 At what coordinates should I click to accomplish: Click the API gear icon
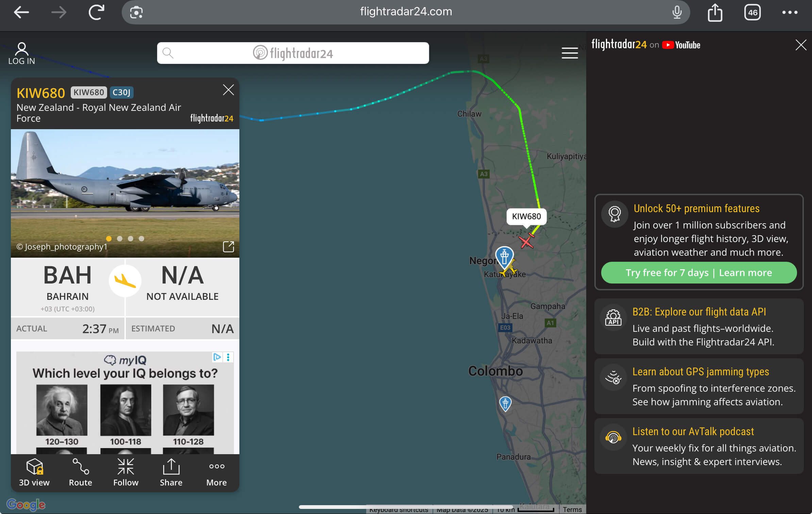[613, 318]
